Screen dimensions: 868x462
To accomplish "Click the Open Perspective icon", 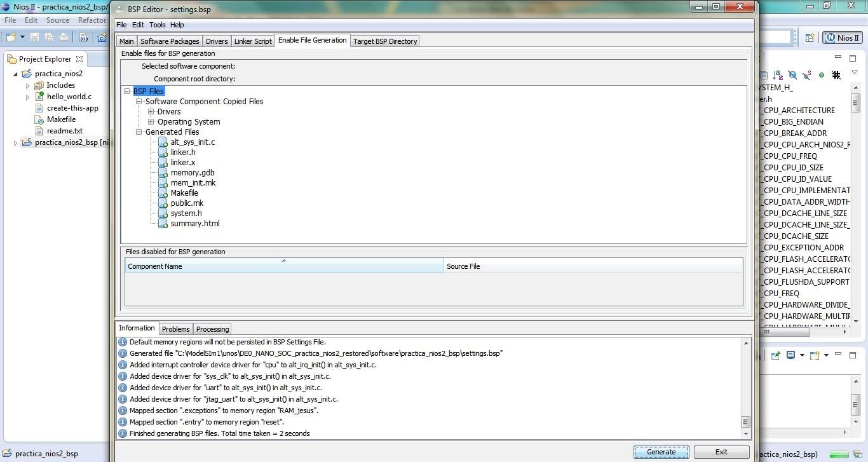I will tap(810, 38).
